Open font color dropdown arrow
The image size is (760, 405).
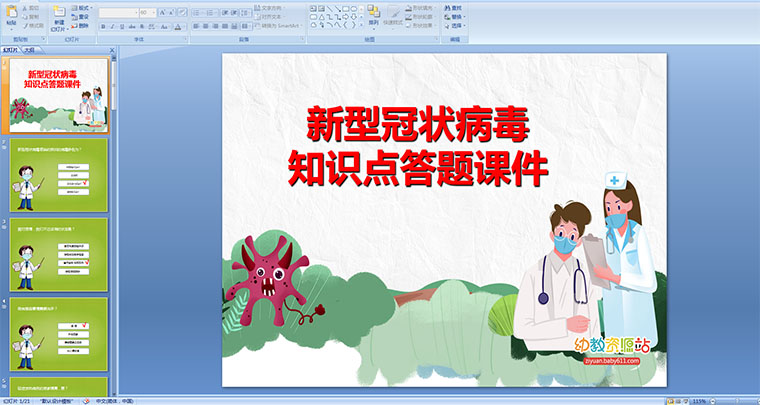pyautogui.click(x=184, y=27)
